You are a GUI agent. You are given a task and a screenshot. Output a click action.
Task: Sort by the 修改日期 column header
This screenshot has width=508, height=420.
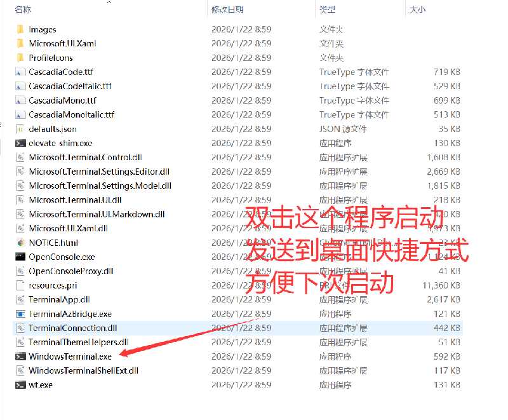tap(227, 10)
